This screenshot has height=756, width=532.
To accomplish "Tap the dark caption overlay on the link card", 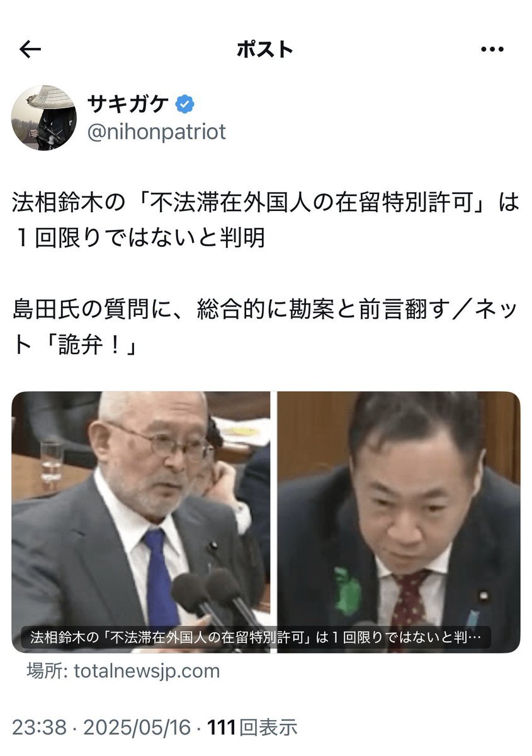I will click(x=256, y=638).
